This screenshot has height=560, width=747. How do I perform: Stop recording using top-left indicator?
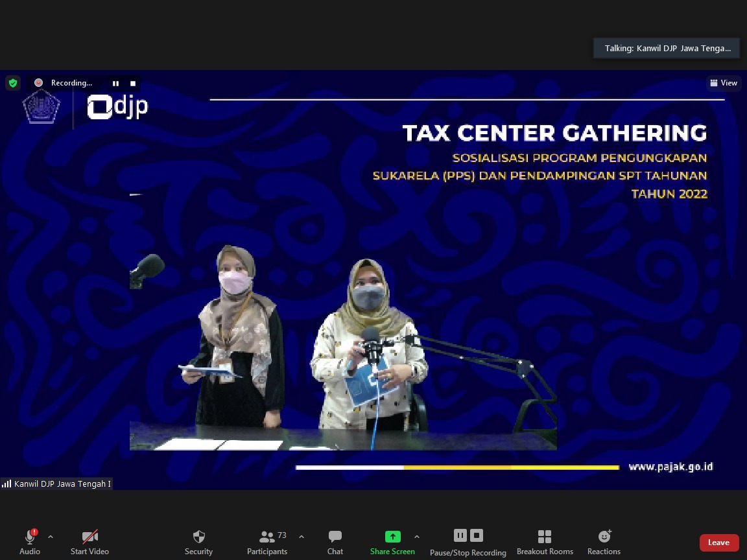click(x=133, y=83)
